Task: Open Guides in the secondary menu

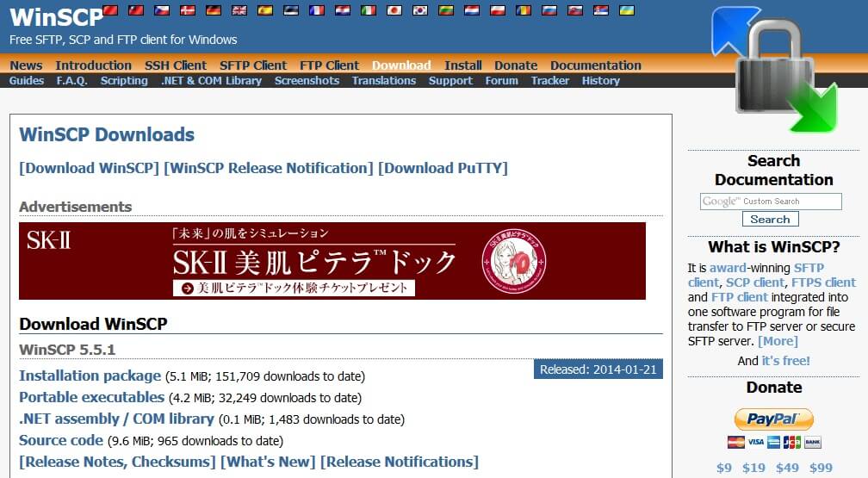Action: pos(27,80)
